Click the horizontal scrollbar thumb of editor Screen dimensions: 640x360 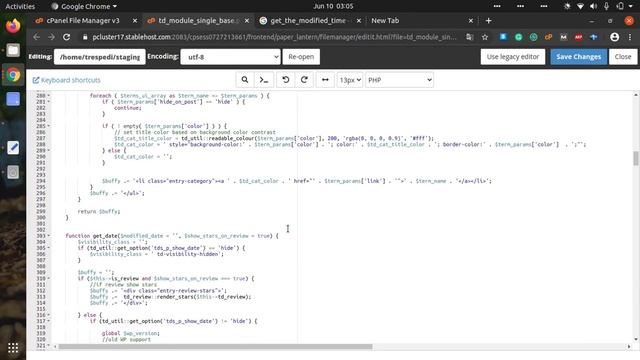coord(216,347)
